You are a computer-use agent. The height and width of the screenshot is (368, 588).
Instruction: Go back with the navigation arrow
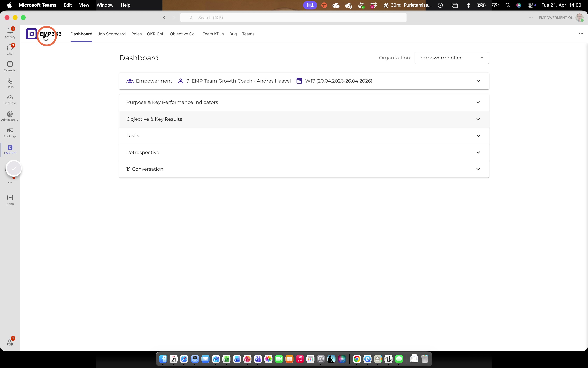(x=164, y=18)
